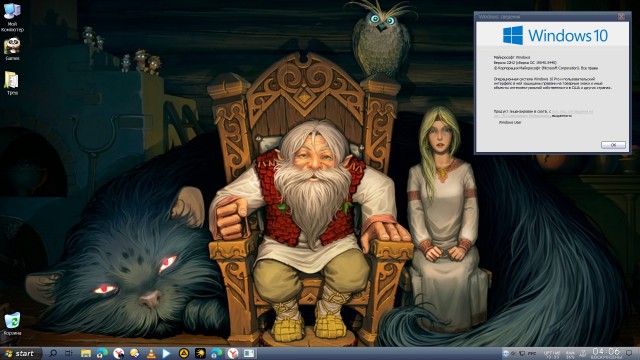Select the Трэш folder desktop icon
Image resolution: width=640 pixels, height=360 pixels.
click(x=12, y=83)
